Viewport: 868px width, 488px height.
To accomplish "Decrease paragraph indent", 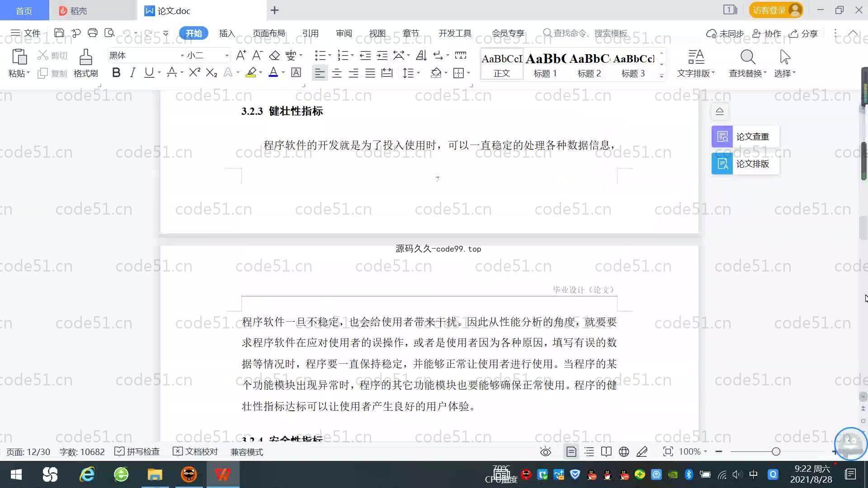I will click(x=365, y=56).
